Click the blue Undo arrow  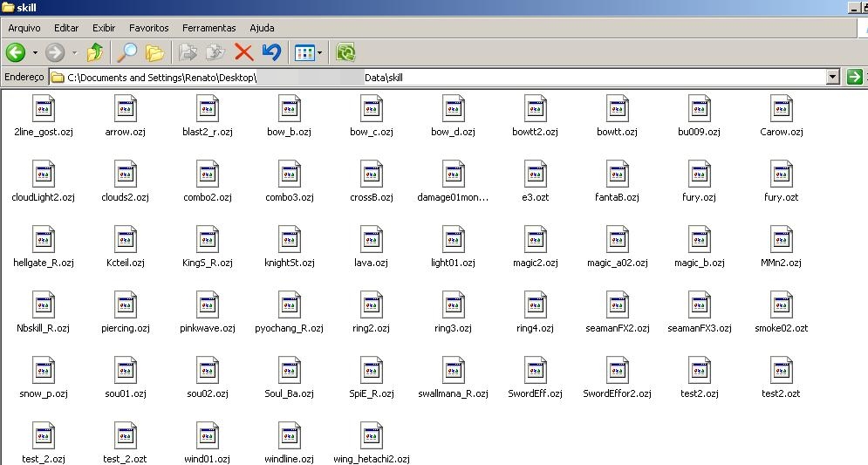[x=271, y=53]
